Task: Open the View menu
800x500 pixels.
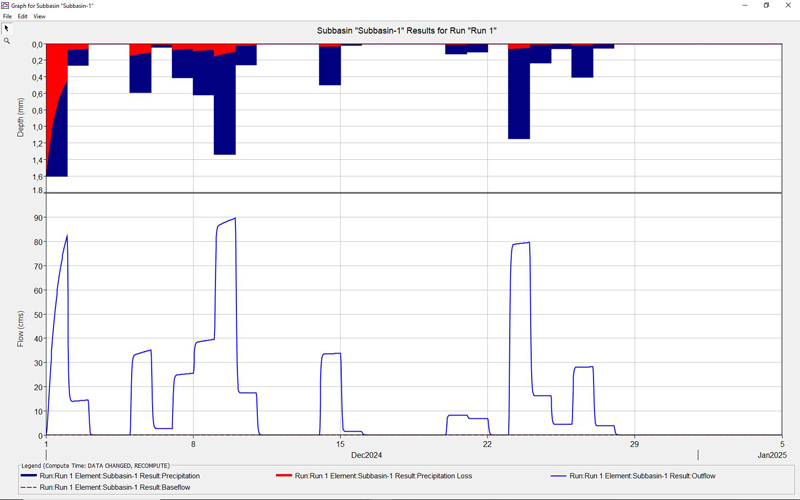Action: click(x=40, y=17)
